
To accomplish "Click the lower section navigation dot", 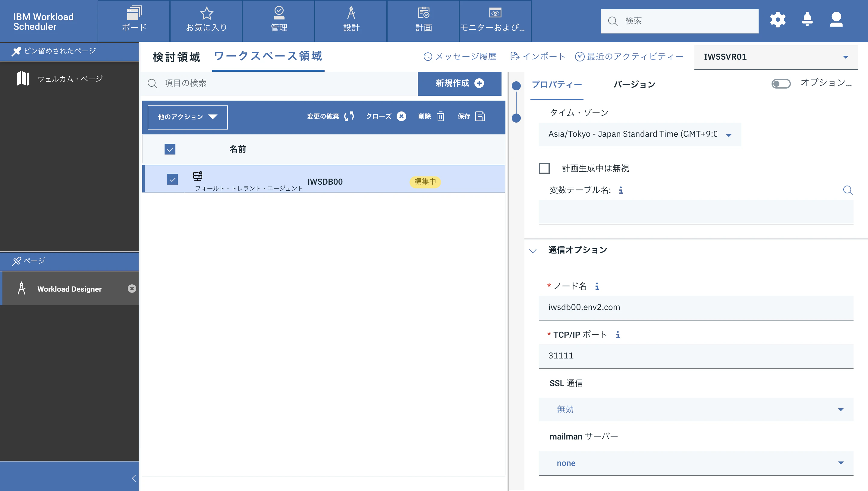I will [x=516, y=118].
